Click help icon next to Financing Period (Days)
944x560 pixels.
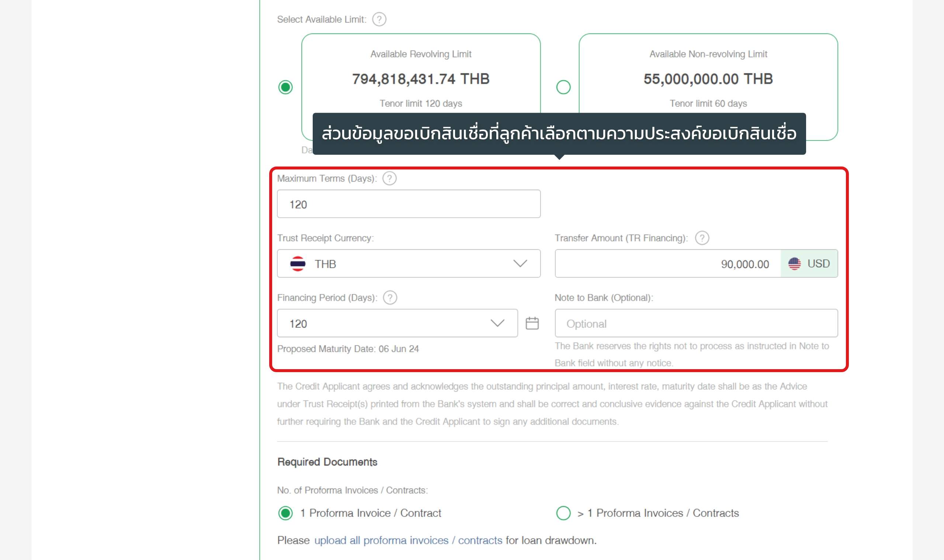click(390, 298)
